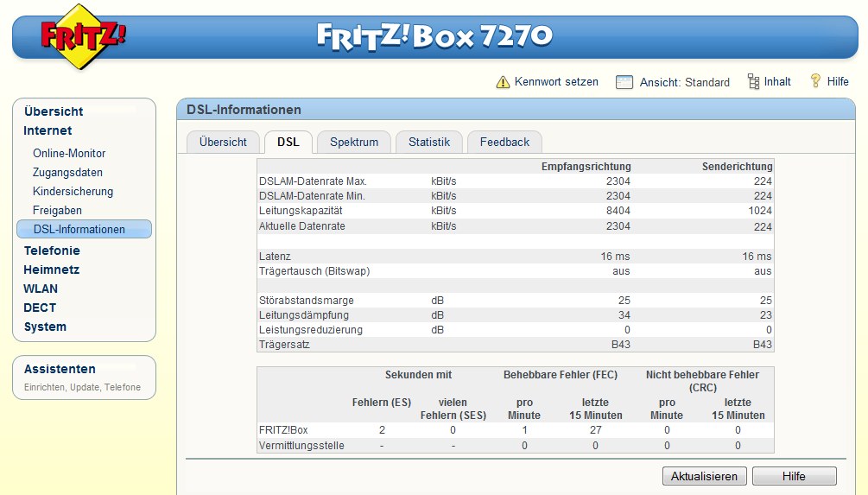Open the Statistik tab
The height and width of the screenshot is (495, 868).
pos(429,143)
